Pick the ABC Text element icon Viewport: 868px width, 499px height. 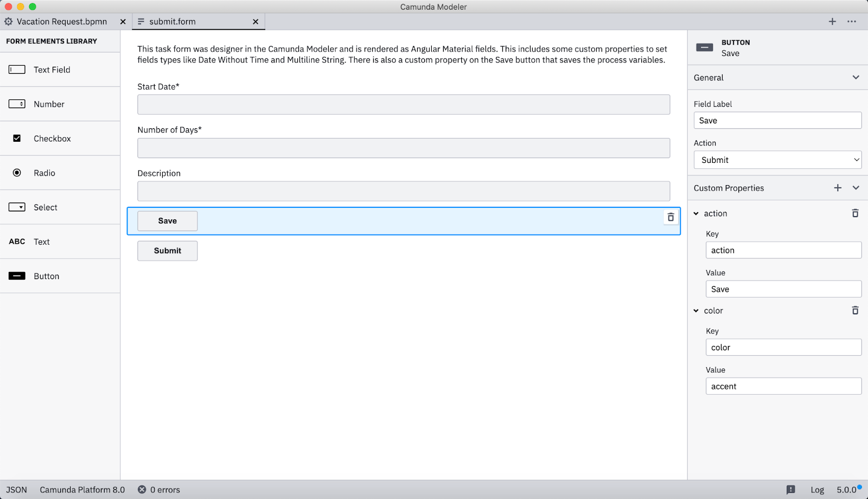[x=17, y=242]
